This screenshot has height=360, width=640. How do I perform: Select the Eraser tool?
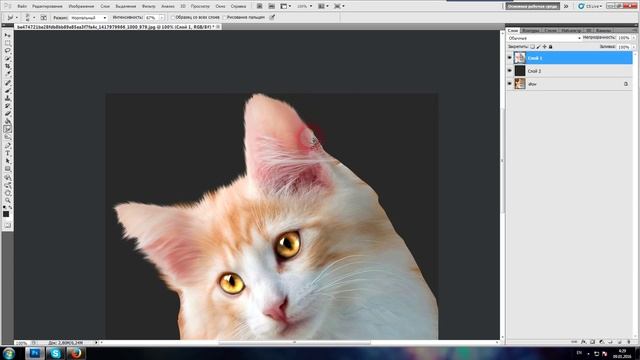tap(7, 113)
